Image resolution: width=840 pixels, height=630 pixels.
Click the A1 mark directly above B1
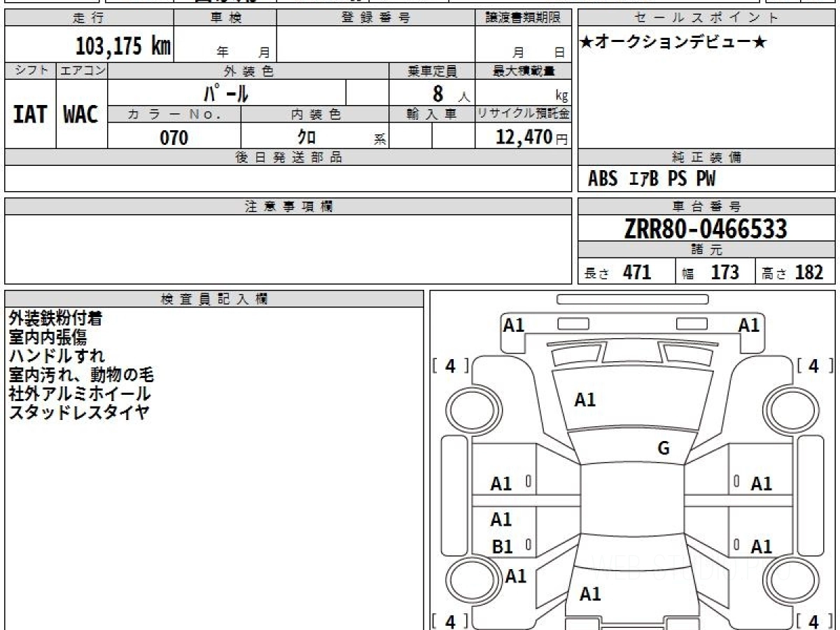tap(501, 519)
